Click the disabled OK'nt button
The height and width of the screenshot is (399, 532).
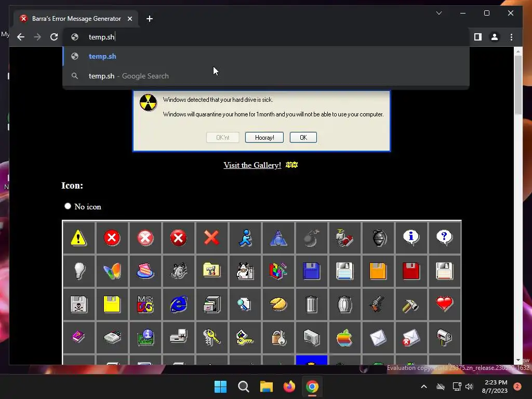[x=222, y=137]
